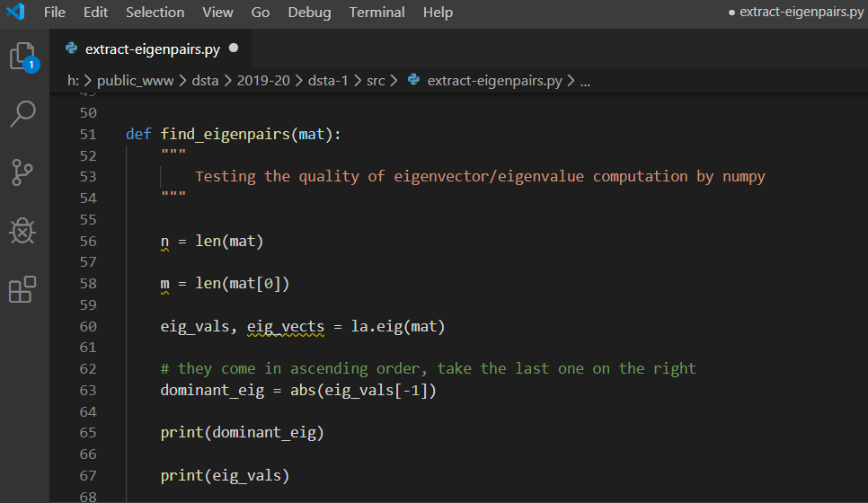Click line number 63 in gutter
Viewport: 868px width, 503px height.
point(88,390)
